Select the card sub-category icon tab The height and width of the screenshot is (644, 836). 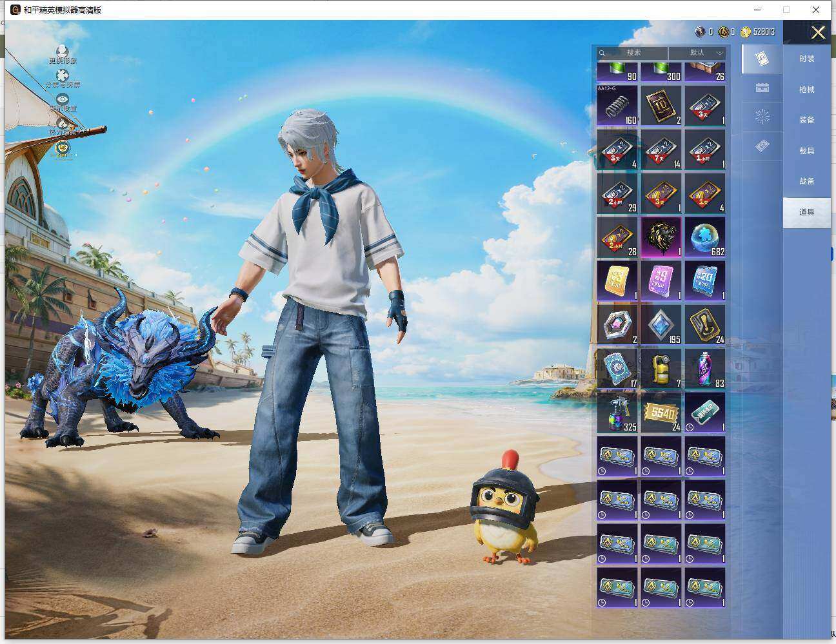coord(762,59)
